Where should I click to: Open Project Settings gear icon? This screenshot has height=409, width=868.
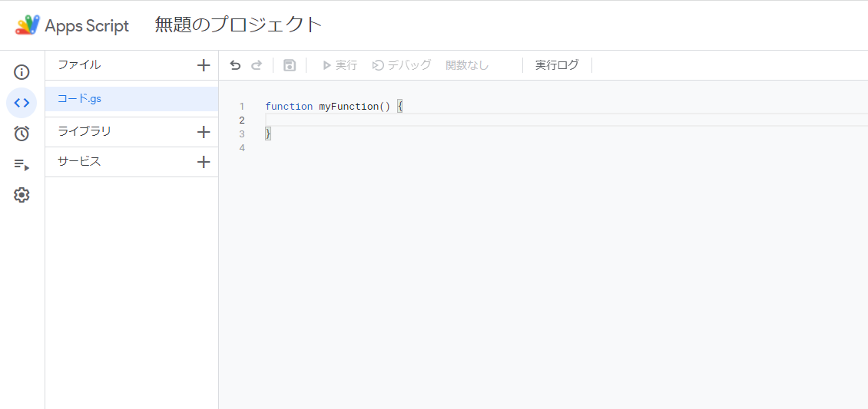tap(22, 195)
